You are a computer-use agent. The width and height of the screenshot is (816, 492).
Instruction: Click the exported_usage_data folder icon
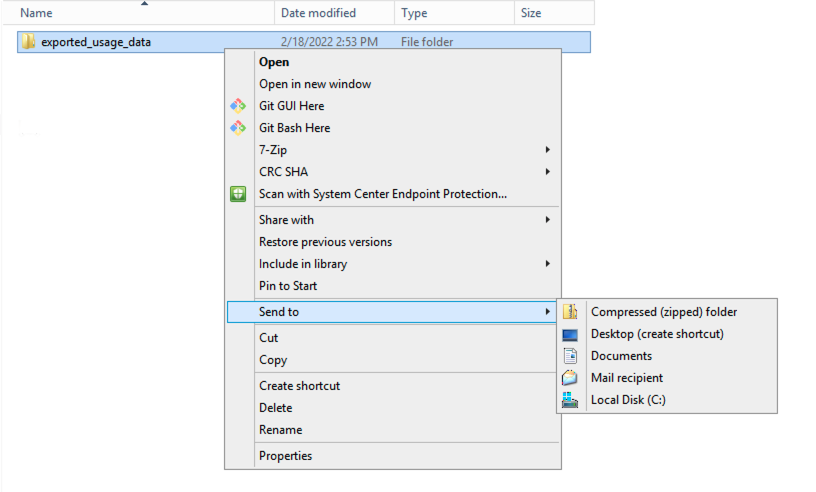coord(29,42)
